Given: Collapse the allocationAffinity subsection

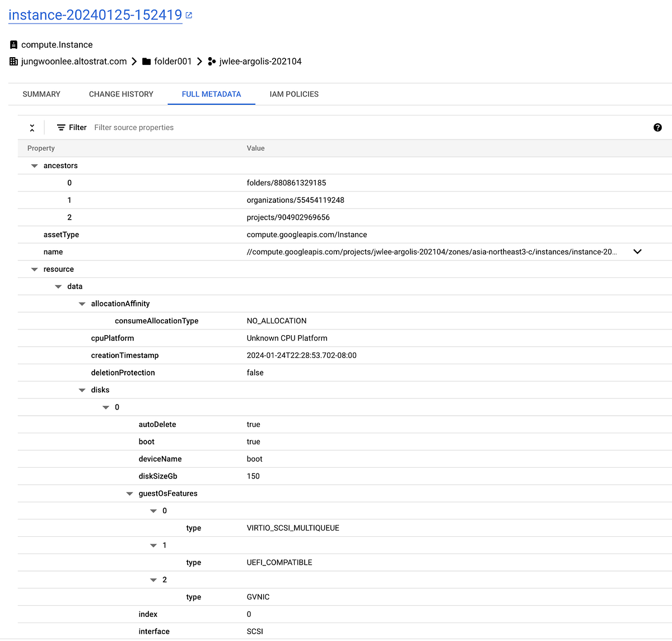Looking at the screenshot, I should [82, 303].
